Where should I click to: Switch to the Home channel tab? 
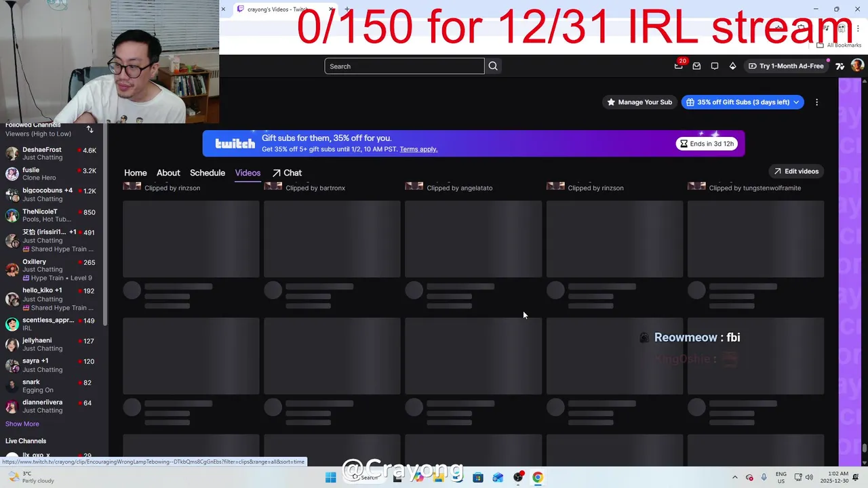pyautogui.click(x=135, y=173)
